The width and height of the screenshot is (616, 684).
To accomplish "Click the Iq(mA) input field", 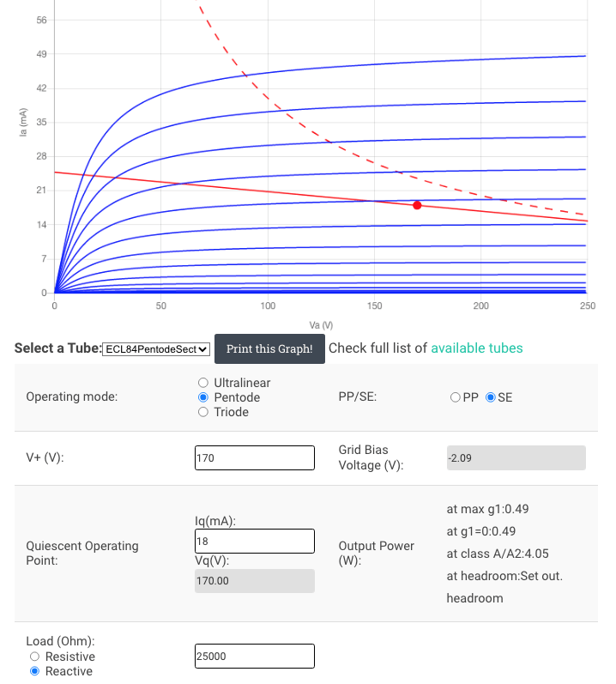I will [255, 541].
